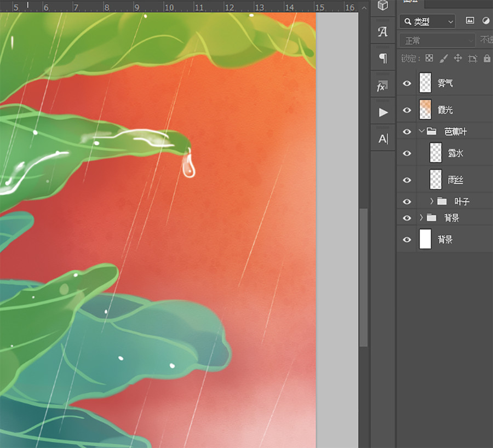Select the 雨丝 layer thumbnail
This screenshot has height=448, width=493.
[x=435, y=180]
